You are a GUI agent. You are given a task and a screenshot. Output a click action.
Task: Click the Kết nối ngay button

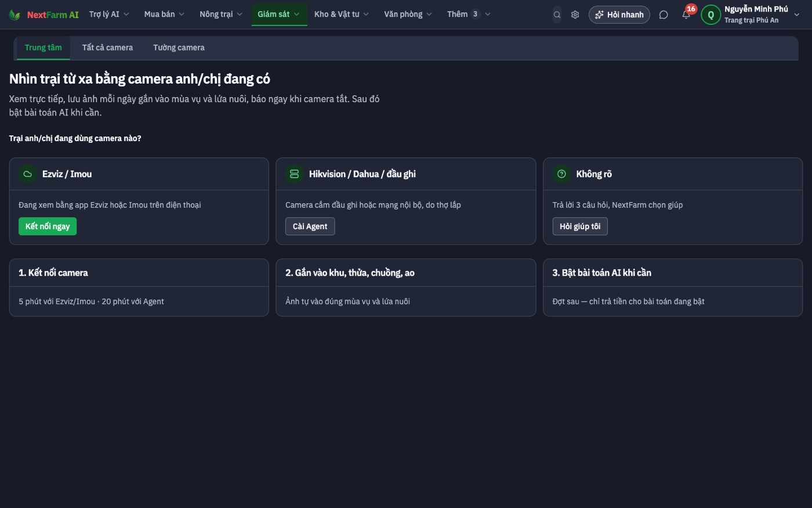tap(48, 226)
